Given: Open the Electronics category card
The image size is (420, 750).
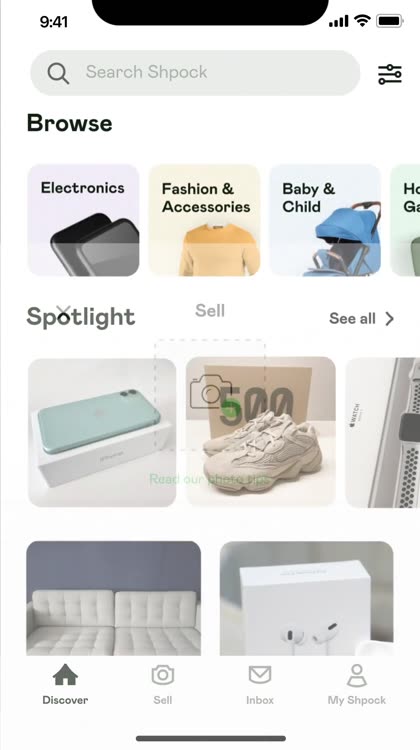Looking at the screenshot, I should point(83,220).
